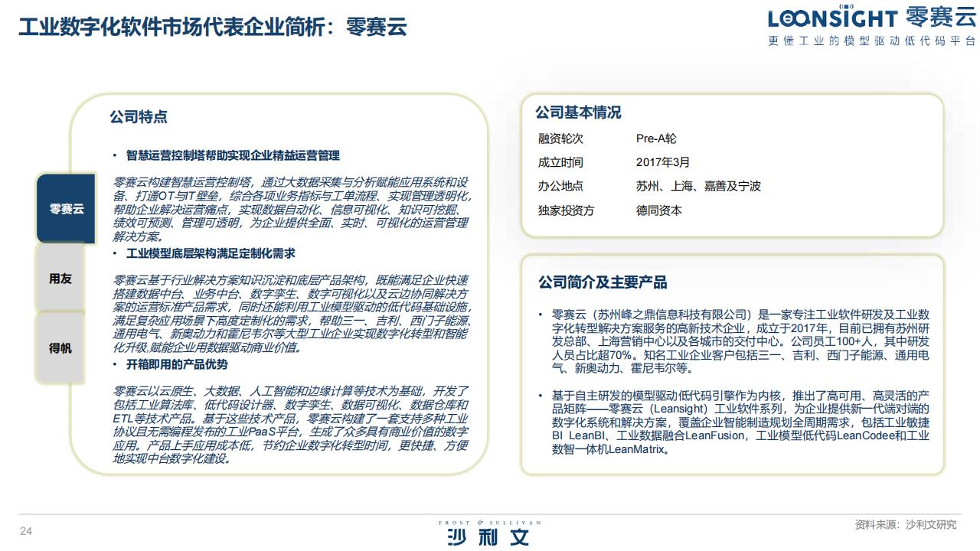
Task: Click the LEONSIGHT 零赛云 logo
Action: click(873, 18)
